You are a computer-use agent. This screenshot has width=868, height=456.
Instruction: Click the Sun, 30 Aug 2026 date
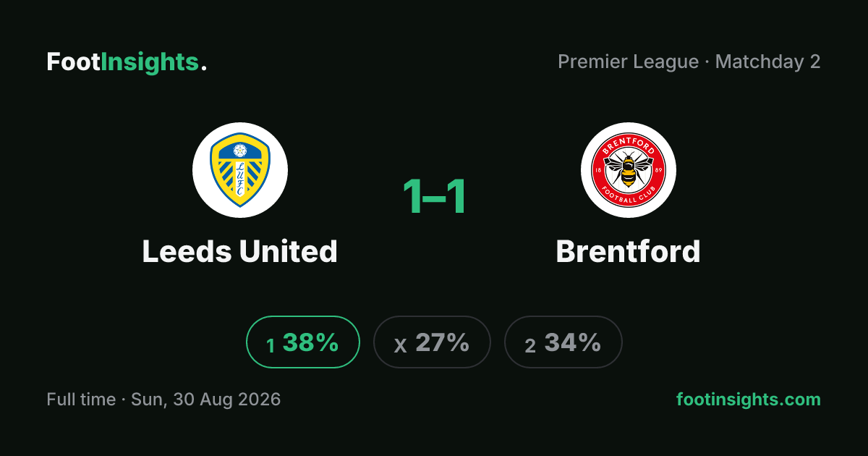pos(206,400)
